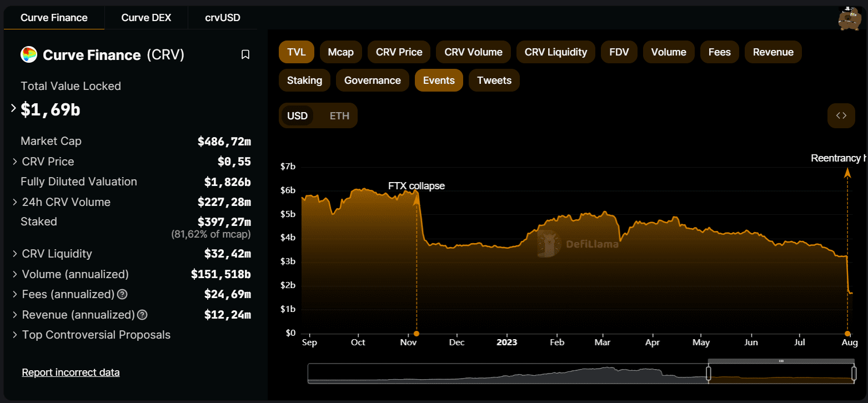Click the Staked value $397,27m
This screenshot has height=403, width=868.
224,222
